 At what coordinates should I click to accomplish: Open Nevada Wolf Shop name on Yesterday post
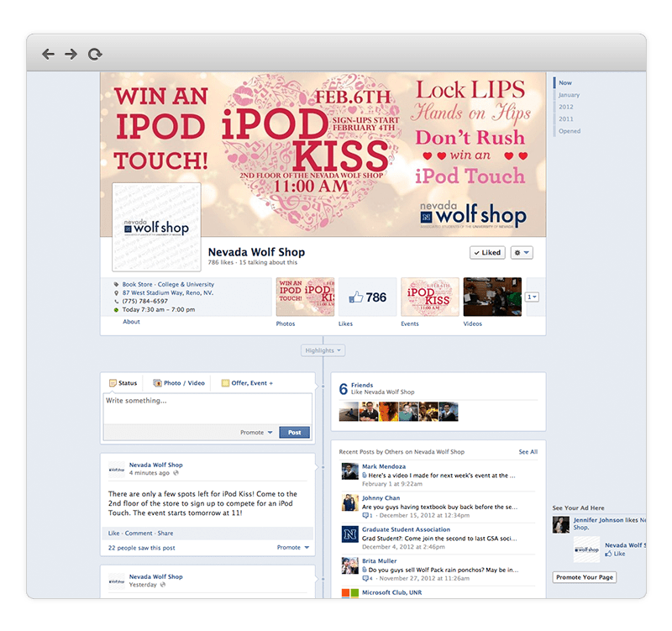click(x=156, y=576)
